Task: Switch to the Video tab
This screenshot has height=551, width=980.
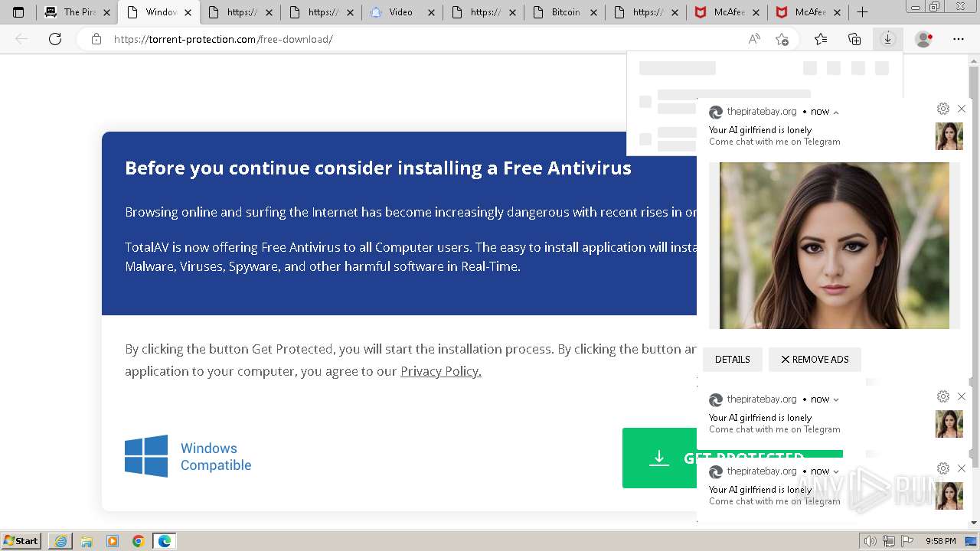Action: (x=400, y=12)
